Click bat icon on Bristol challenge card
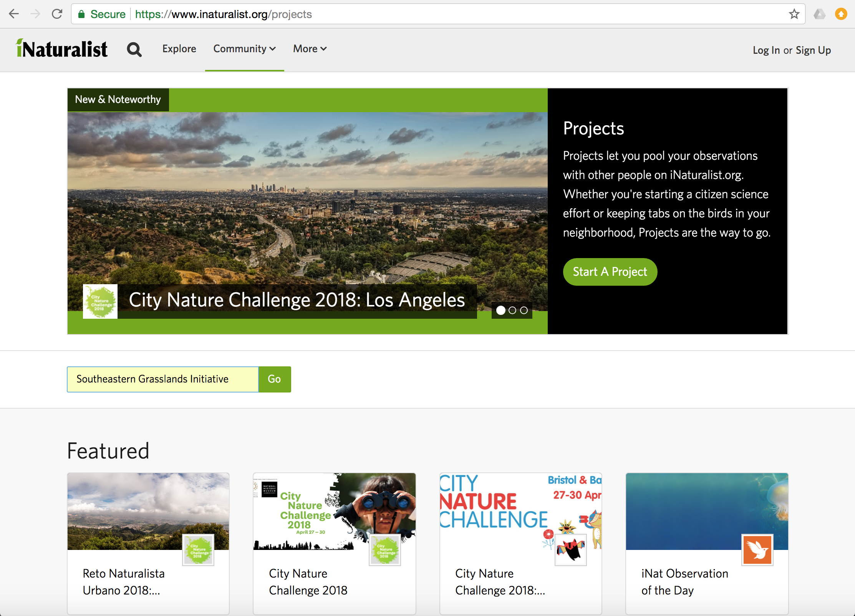 click(x=571, y=550)
